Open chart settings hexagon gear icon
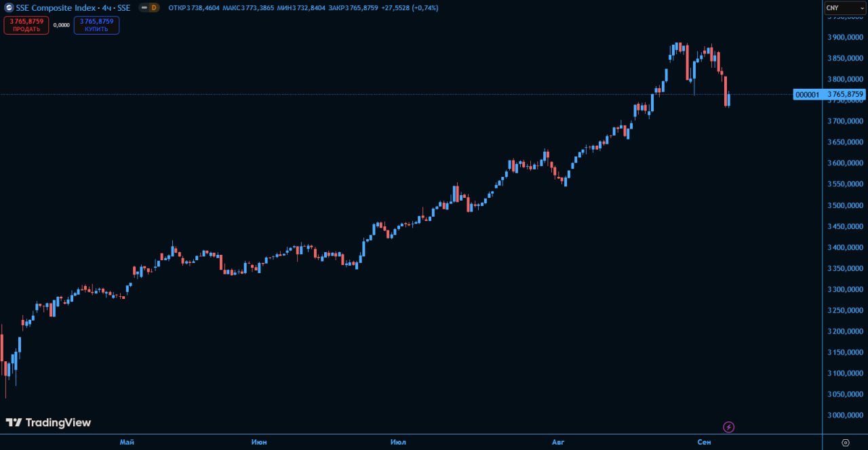 [x=846, y=443]
